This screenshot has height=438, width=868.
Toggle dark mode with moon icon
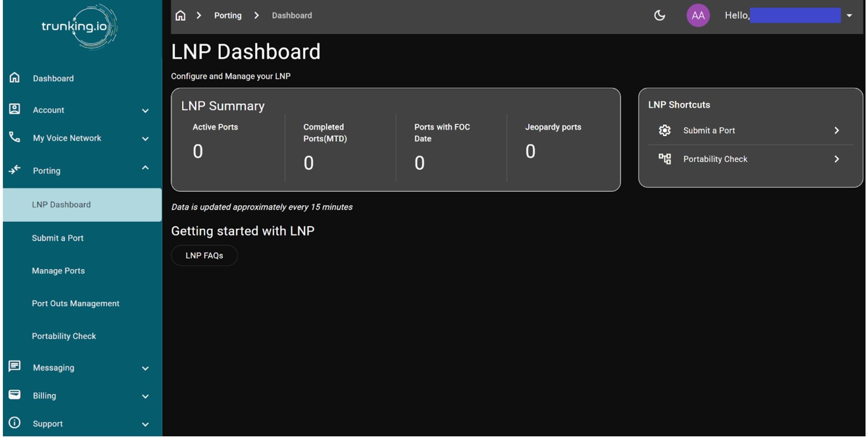tap(659, 16)
